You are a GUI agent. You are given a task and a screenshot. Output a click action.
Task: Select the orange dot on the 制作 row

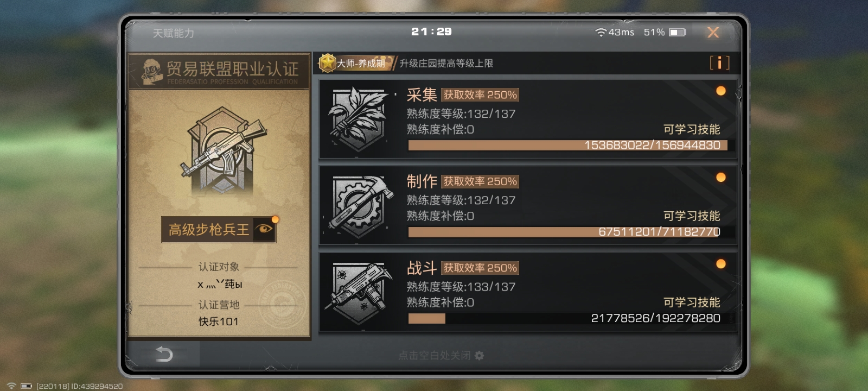point(720,177)
